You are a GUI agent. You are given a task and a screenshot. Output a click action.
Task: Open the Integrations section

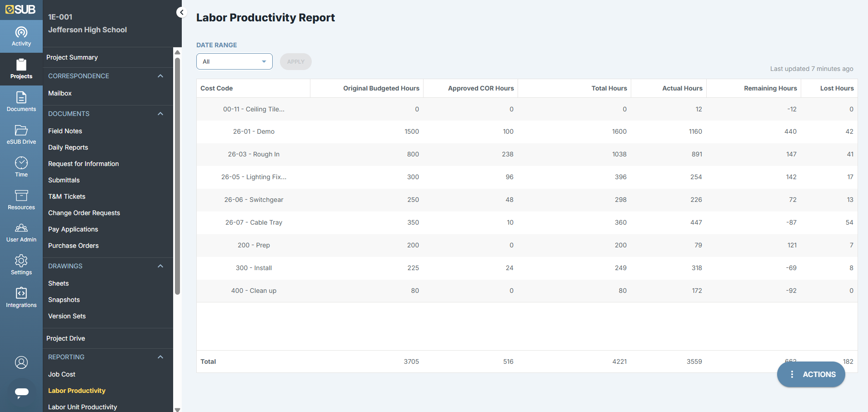[x=21, y=297]
